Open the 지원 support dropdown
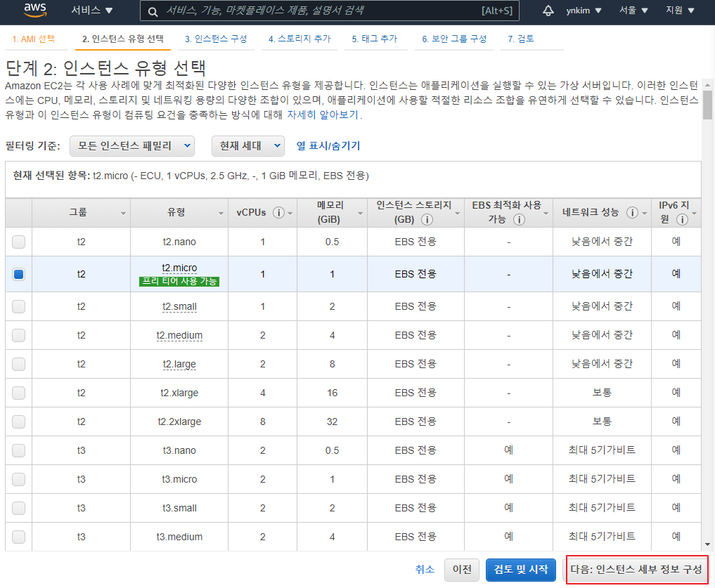The height and width of the screenshot is (588, 715). (x=680, y=10)
